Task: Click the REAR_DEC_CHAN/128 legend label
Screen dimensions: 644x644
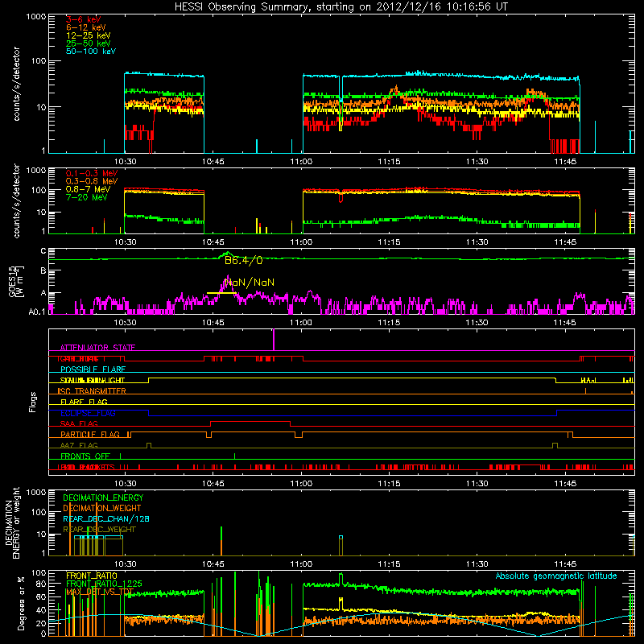Action: (106, 518)
